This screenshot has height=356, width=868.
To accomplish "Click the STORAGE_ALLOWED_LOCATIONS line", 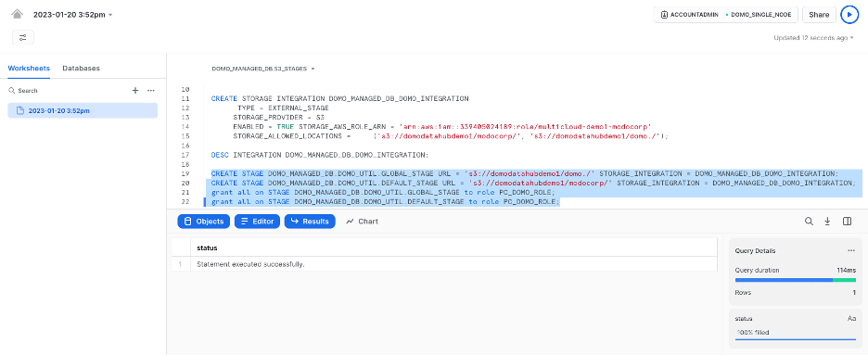I will pyautogui.click(x=451, y=136).
